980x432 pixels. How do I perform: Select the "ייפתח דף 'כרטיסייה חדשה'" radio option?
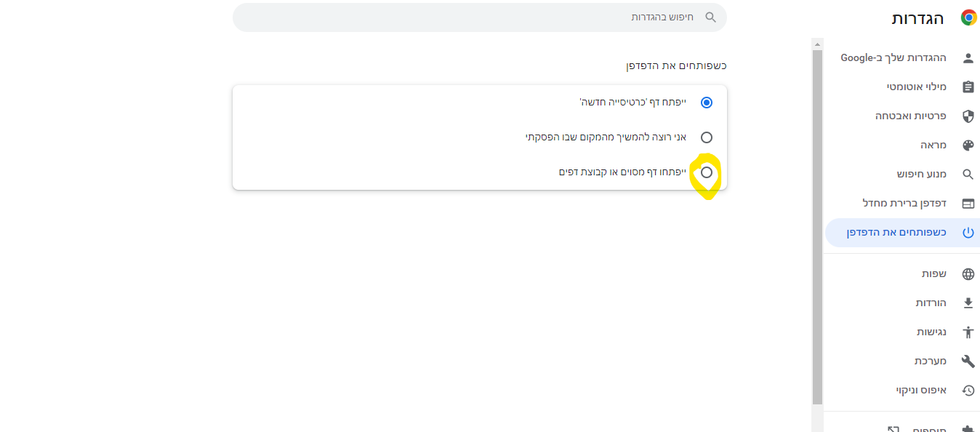[706, 103]
